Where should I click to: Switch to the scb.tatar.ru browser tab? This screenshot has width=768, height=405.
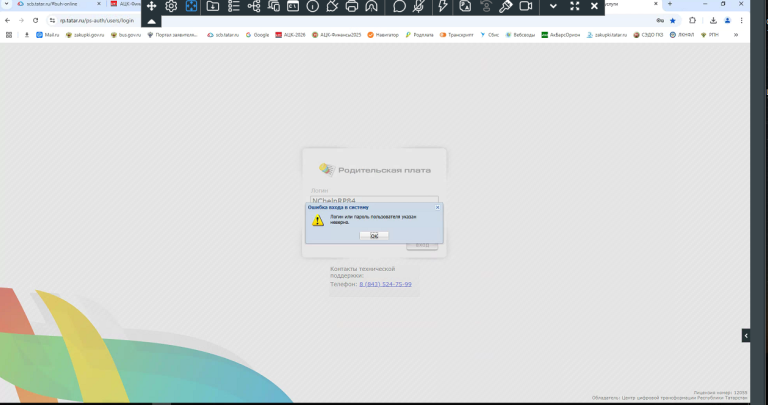pos(56,4)
